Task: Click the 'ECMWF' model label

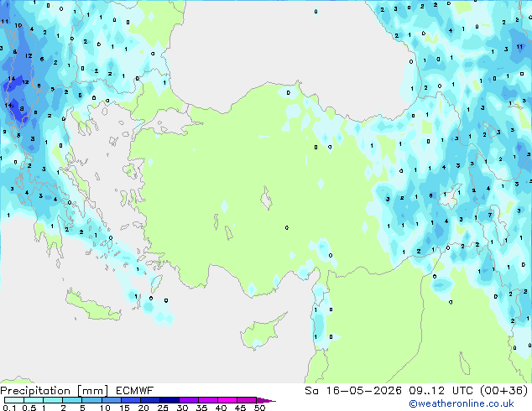Action: click(135, 391)
